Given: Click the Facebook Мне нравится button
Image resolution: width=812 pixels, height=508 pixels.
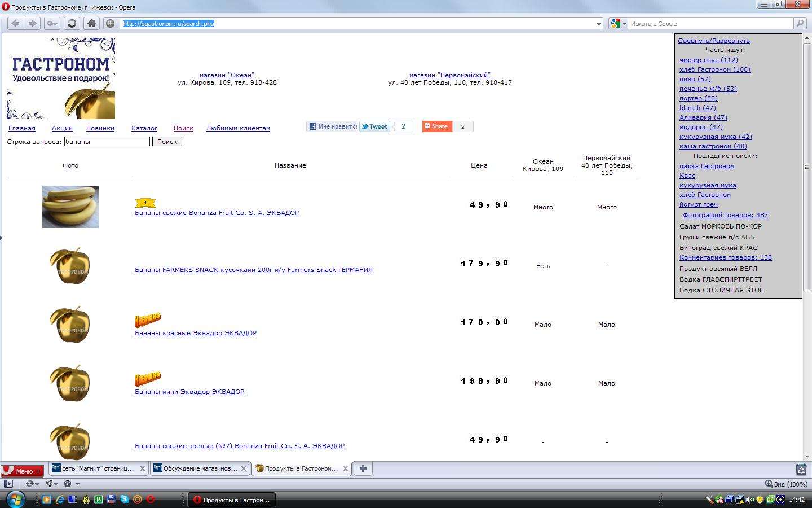Looking at the screenshot, I should [332, 126].
